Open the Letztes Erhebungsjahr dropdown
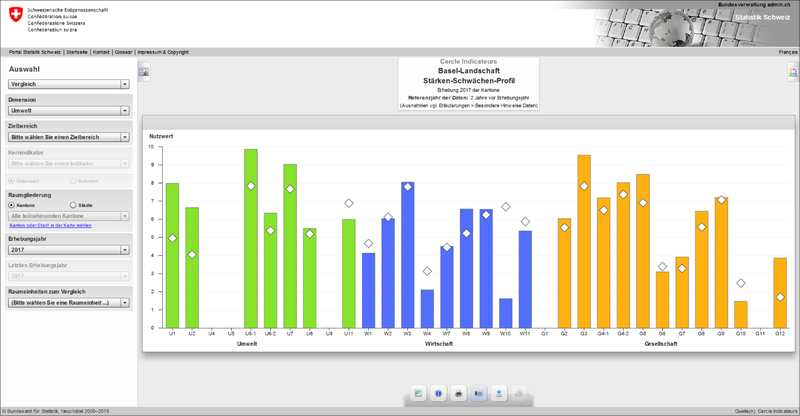 pos(69,276)
